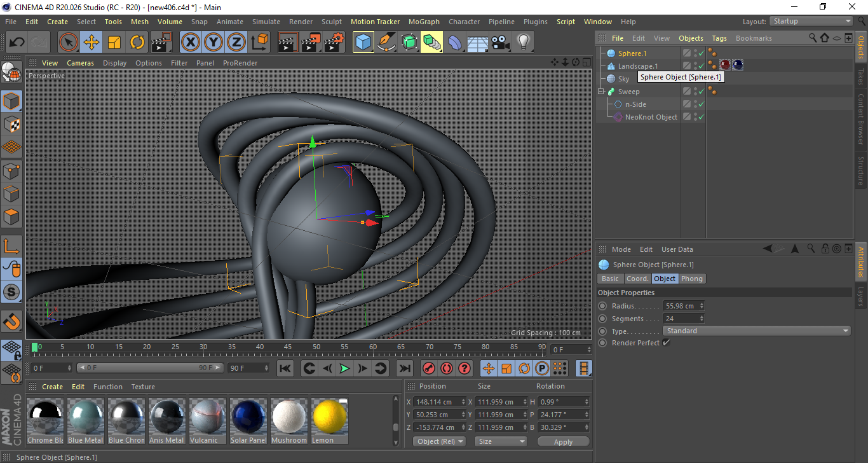The width and height of the screenshot is (868, 463).
Task: Select the Live Selection tool
Action: point(69,43)
